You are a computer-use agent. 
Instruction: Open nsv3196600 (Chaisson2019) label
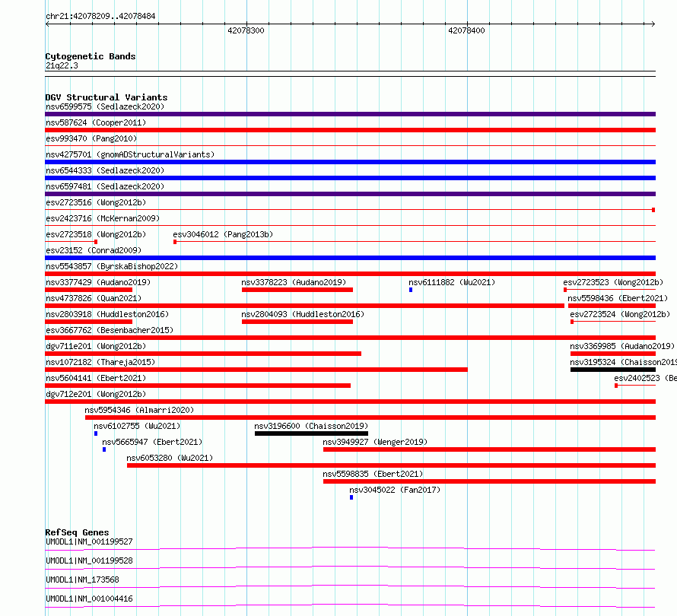point(311,426)
